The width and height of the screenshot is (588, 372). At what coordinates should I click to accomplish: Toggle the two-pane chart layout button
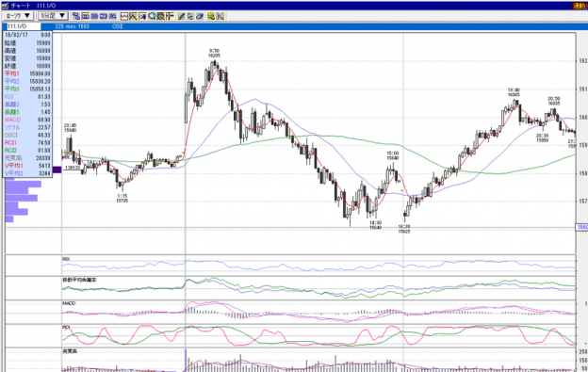[x=94, y=16]
